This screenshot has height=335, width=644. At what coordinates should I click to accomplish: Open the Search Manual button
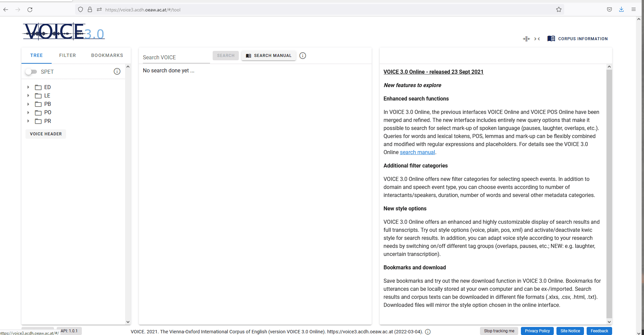[x=269, y=56]
